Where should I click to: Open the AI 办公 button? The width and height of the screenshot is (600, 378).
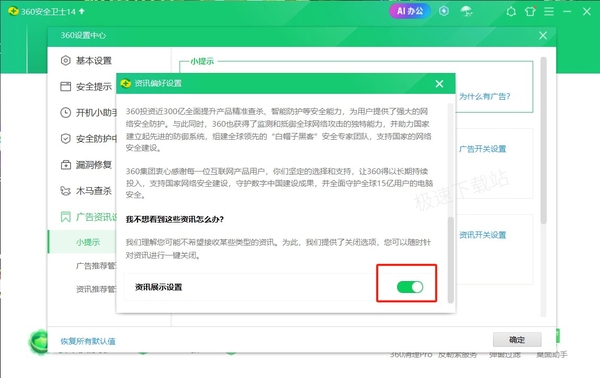[x=410, y=11]
